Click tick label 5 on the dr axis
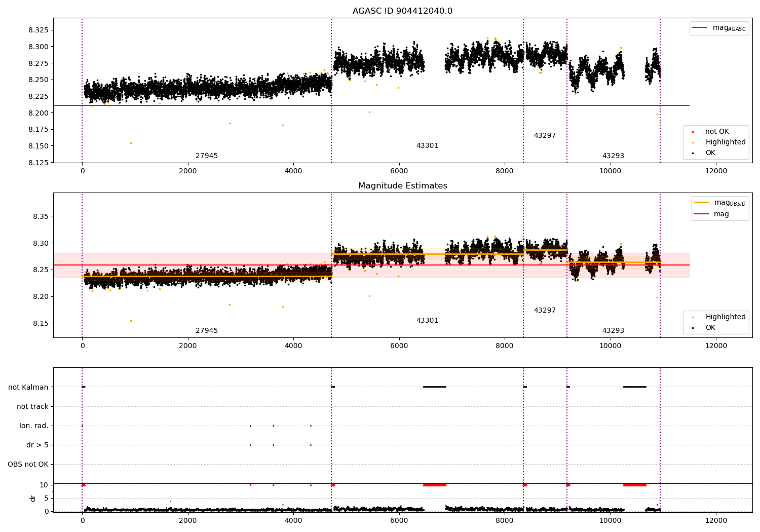The height and width of the screenshot is (532, 760). [x=47, y=499]
